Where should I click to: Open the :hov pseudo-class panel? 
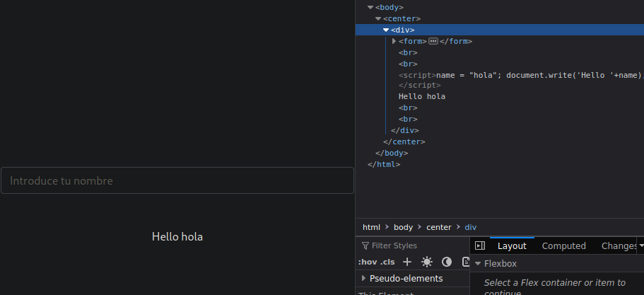coord(368,262)
